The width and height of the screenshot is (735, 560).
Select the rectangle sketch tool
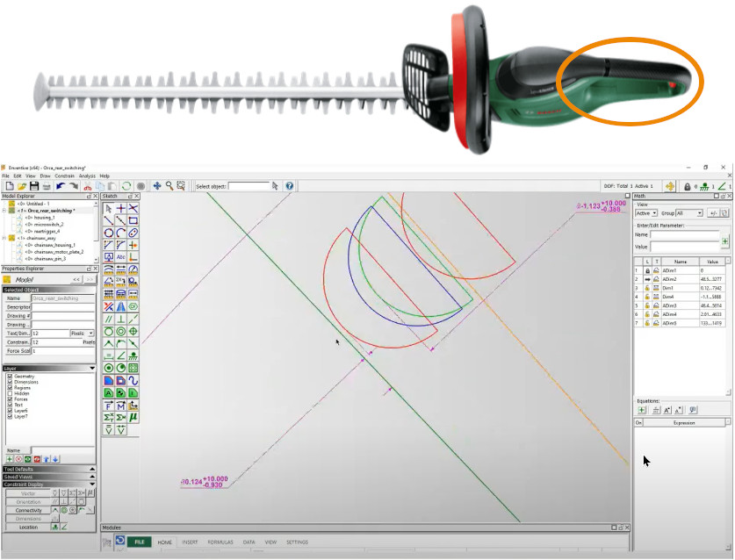(x=133, y=220)
